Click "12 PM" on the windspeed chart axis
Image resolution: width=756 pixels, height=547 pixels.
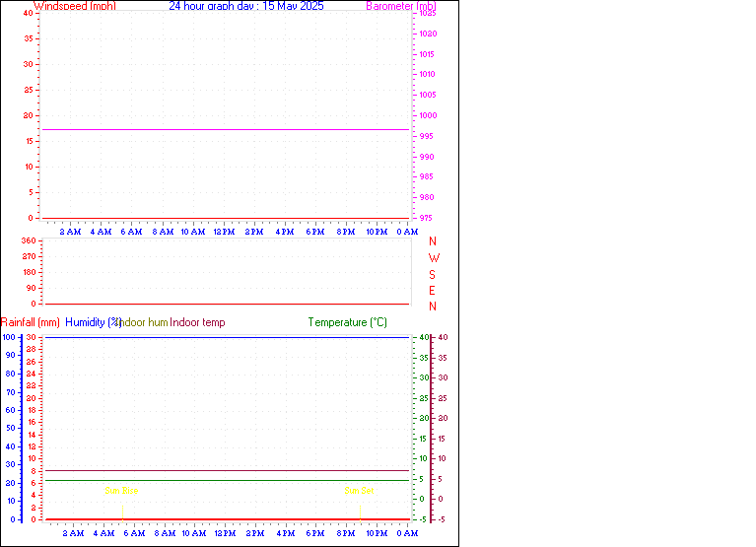pyautogui.click(x=224, y=232)
